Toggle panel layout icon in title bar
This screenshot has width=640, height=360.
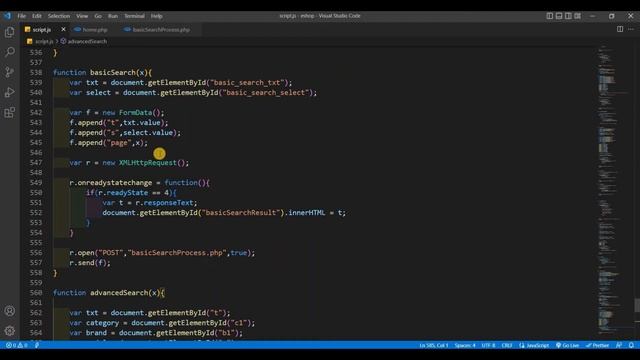(559, 16)
